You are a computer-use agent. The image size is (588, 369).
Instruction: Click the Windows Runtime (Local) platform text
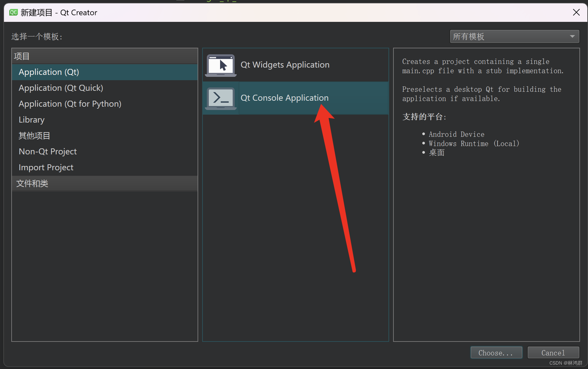(474, 143)
